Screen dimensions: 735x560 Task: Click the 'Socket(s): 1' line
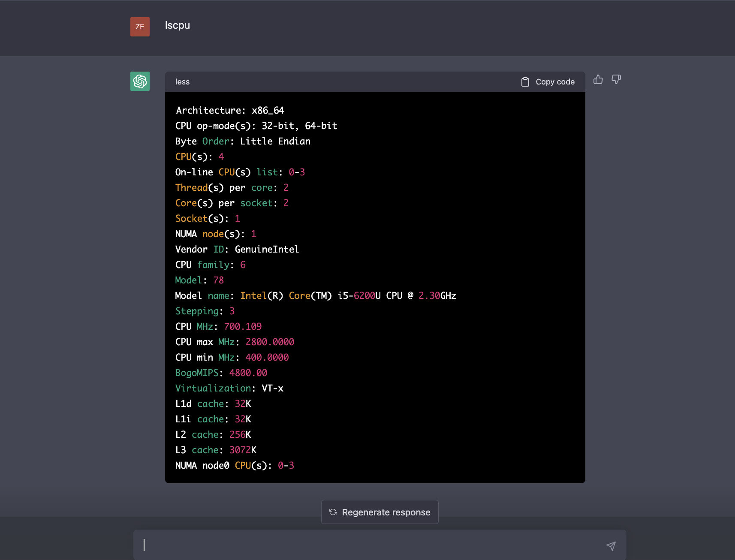[x=208, y=219]
